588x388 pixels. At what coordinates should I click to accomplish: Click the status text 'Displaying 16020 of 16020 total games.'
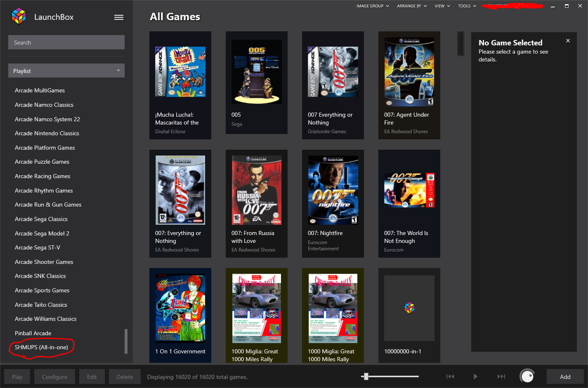click(197, 377)
